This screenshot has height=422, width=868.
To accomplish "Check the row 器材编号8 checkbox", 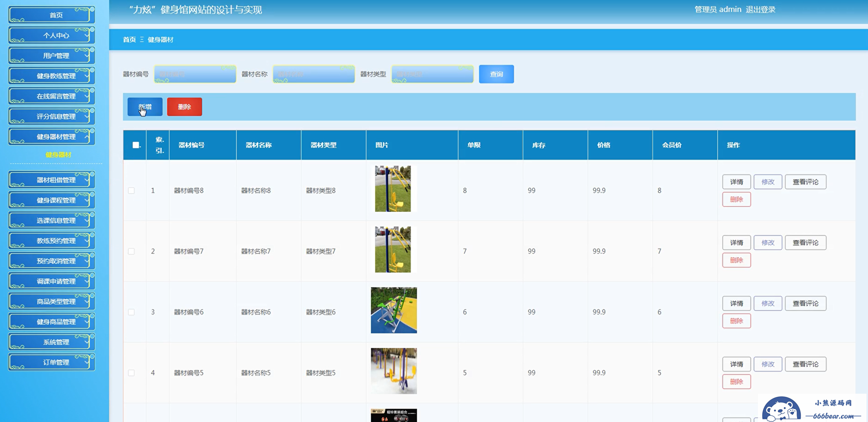I will click(x=132, y=190).
